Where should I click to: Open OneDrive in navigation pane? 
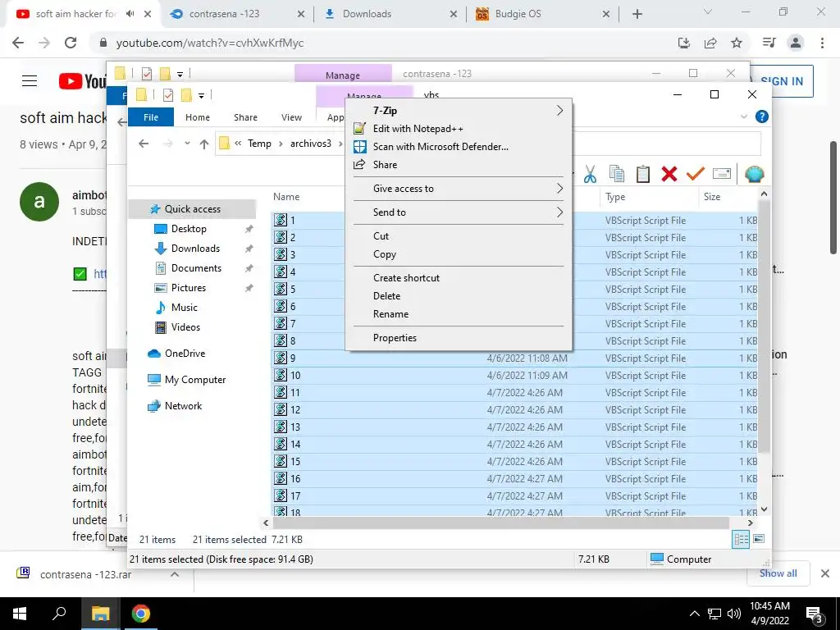point(185,354)
